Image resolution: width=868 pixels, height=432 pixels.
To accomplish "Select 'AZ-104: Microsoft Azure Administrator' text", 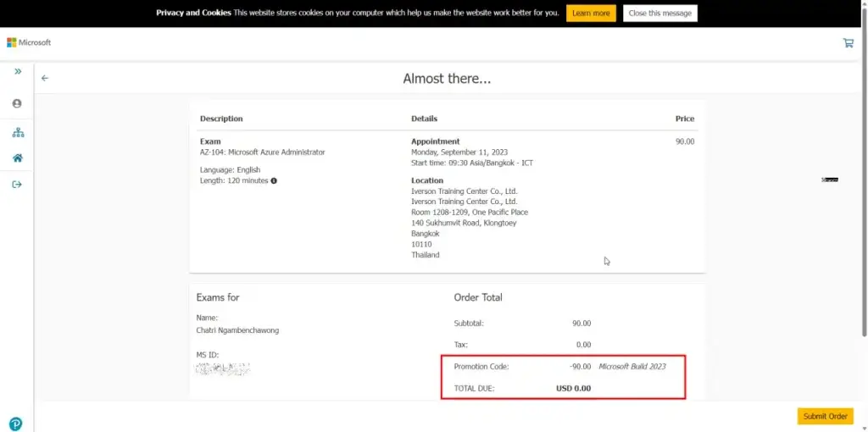I will (263, 152).
